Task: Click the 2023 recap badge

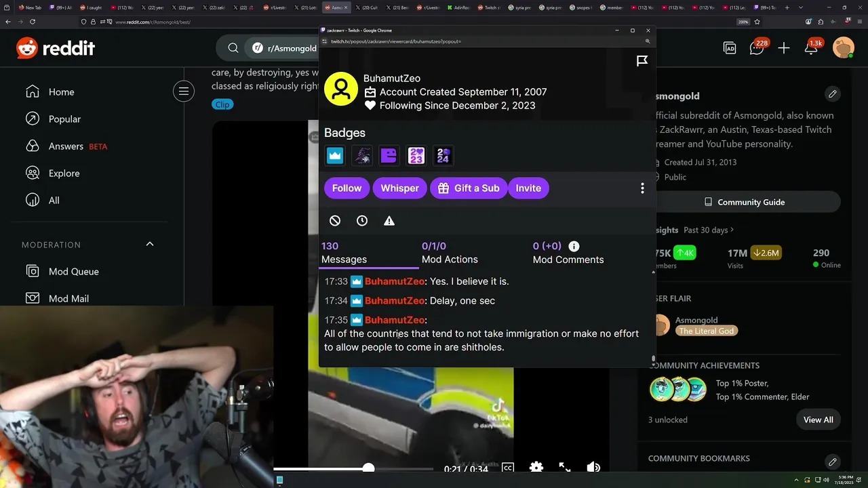Action: (416, 156)
